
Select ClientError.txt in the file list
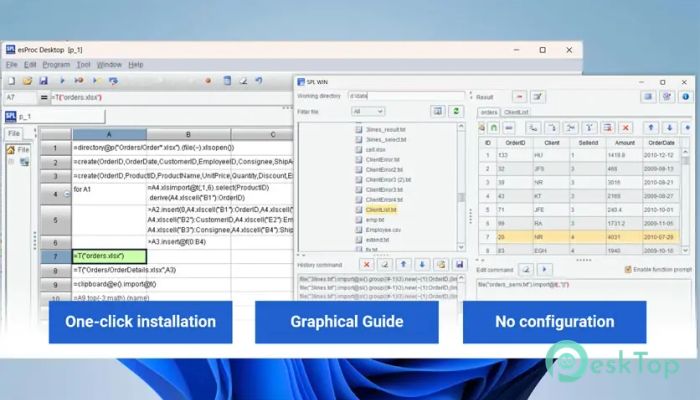pyautogui.click(x=382, y=159)
